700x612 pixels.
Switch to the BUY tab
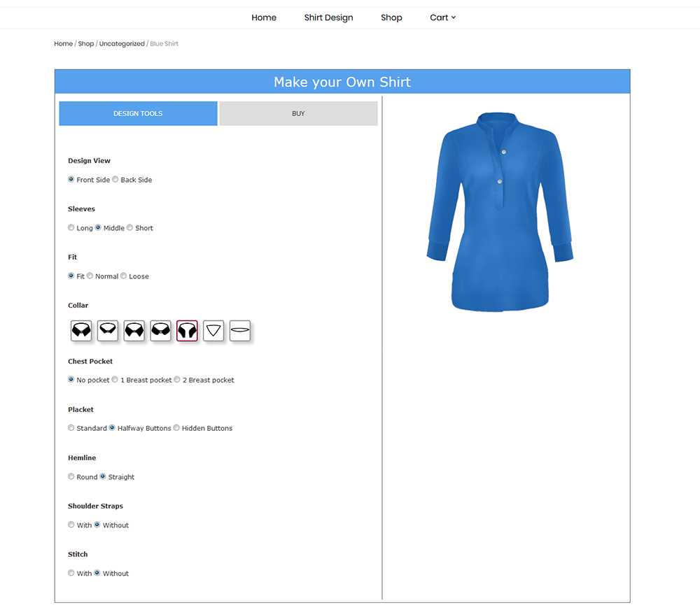(298, 113)
